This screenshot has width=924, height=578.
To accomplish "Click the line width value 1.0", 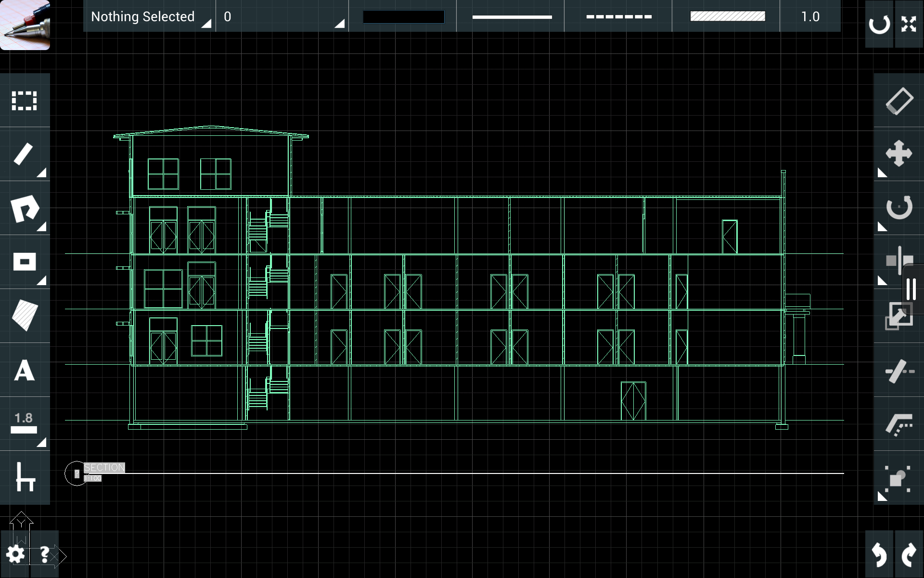I will [x=810, y=17].
